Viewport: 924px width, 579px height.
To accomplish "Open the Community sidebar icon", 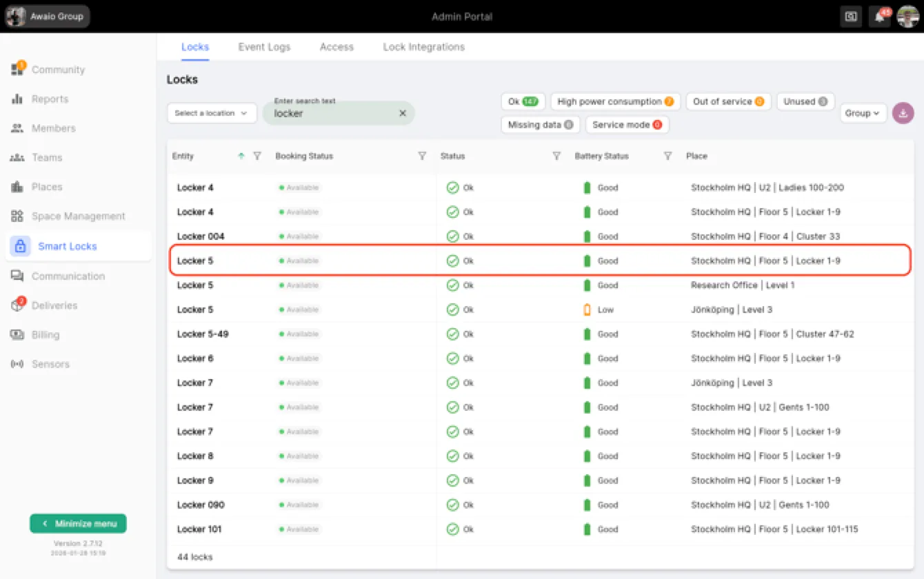I will (x=18, y=69).
